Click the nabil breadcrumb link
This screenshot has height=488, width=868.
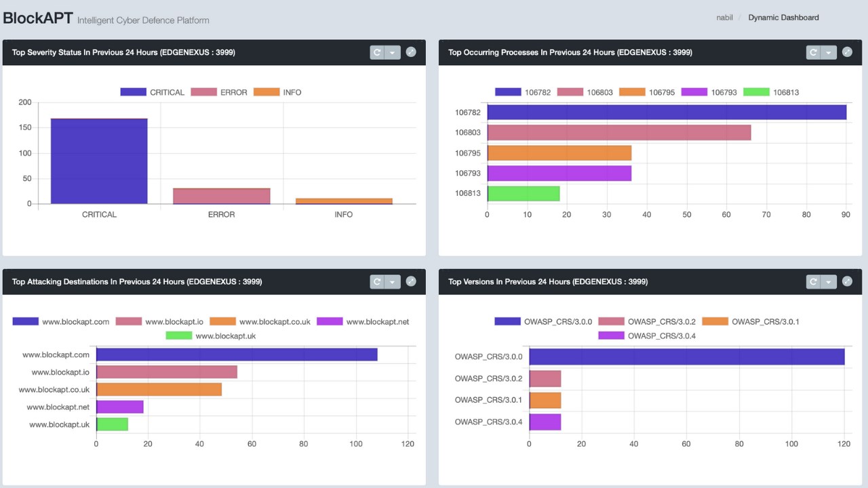[724, 18]
